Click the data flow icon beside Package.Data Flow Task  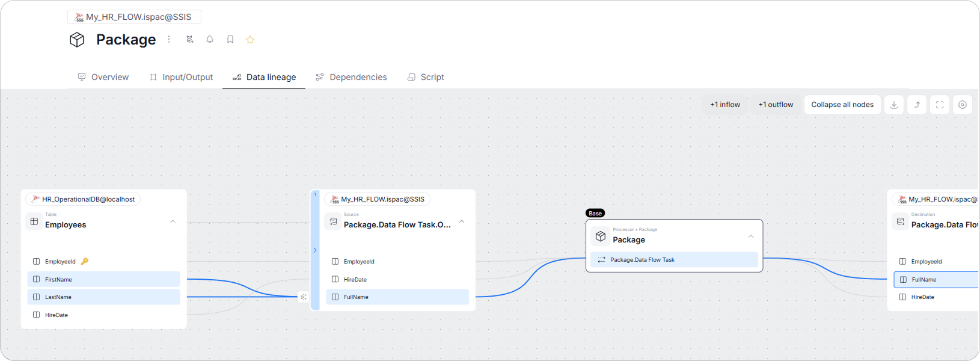(x=601, y=260)
